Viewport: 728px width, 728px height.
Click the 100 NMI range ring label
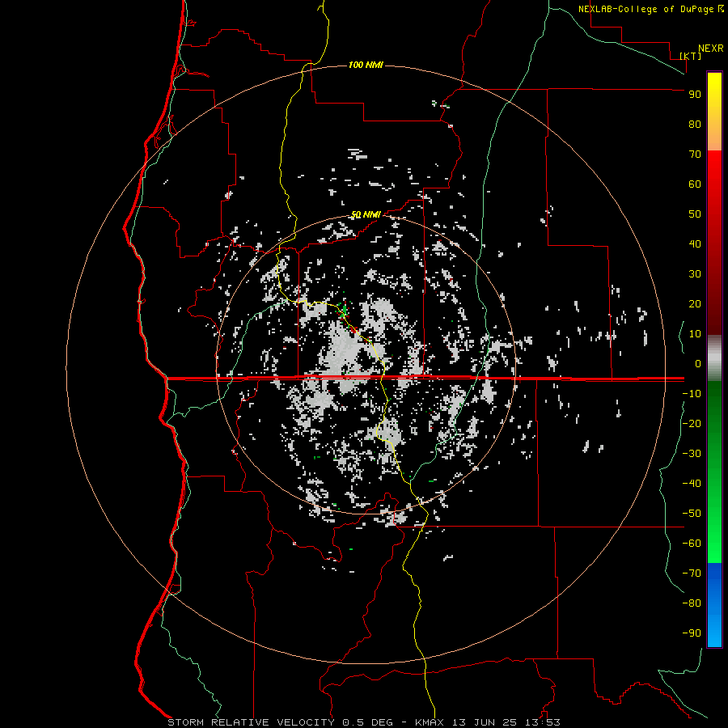366,65
